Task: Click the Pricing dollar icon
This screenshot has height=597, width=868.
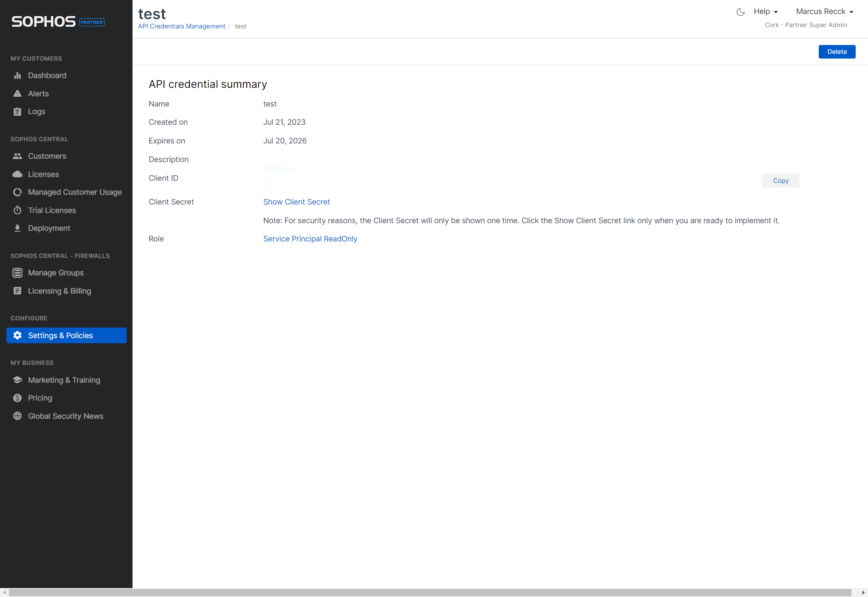Action: [17, 398]
